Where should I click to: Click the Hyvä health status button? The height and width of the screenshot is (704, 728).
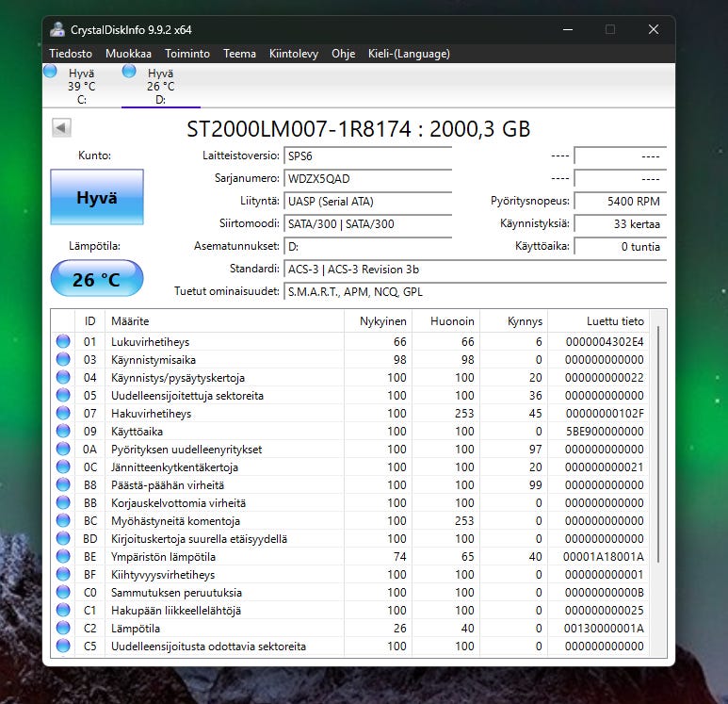(x=97, y=197)
